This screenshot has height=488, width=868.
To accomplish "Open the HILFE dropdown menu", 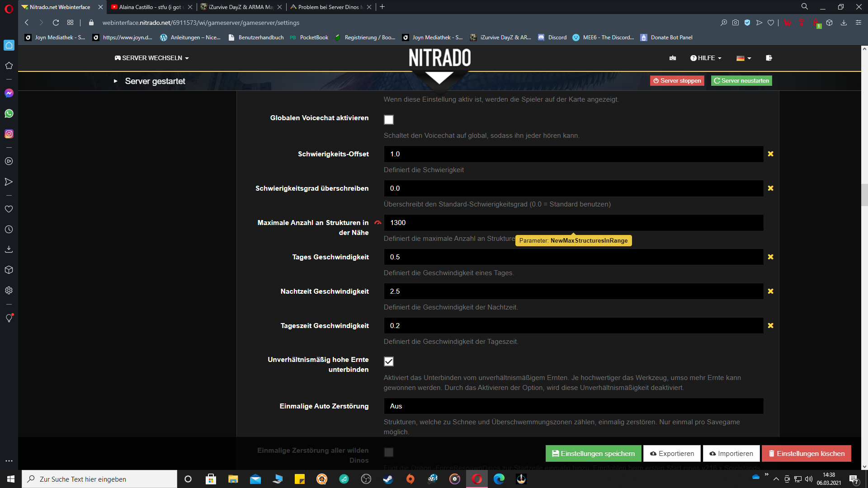I will click(706, 58).
